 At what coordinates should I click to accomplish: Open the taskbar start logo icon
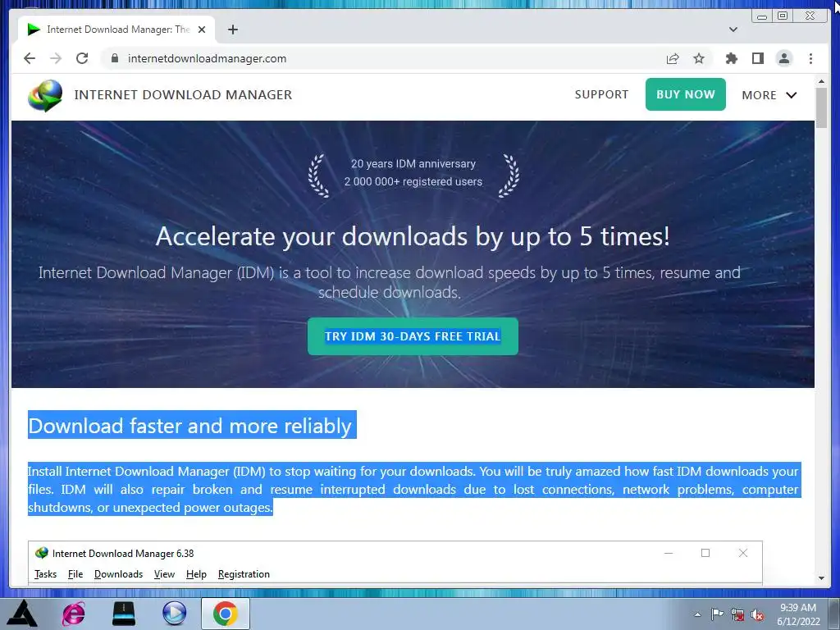(x=22, y=614)
